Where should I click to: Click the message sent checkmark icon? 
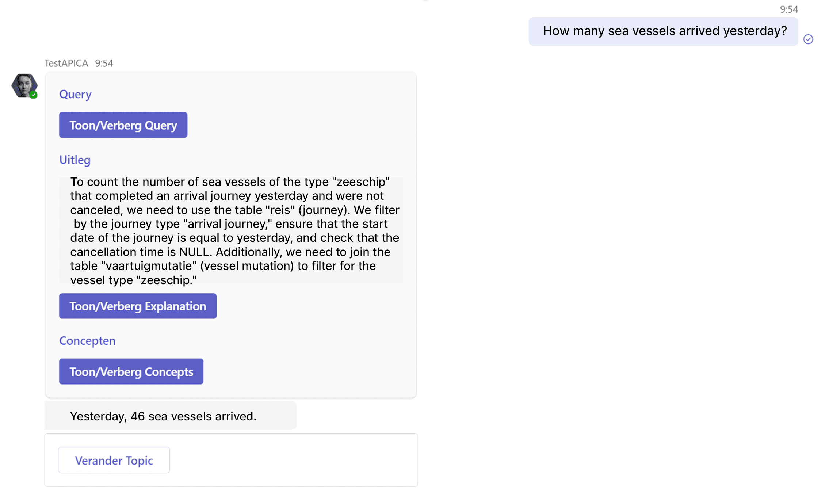point(808,39)
